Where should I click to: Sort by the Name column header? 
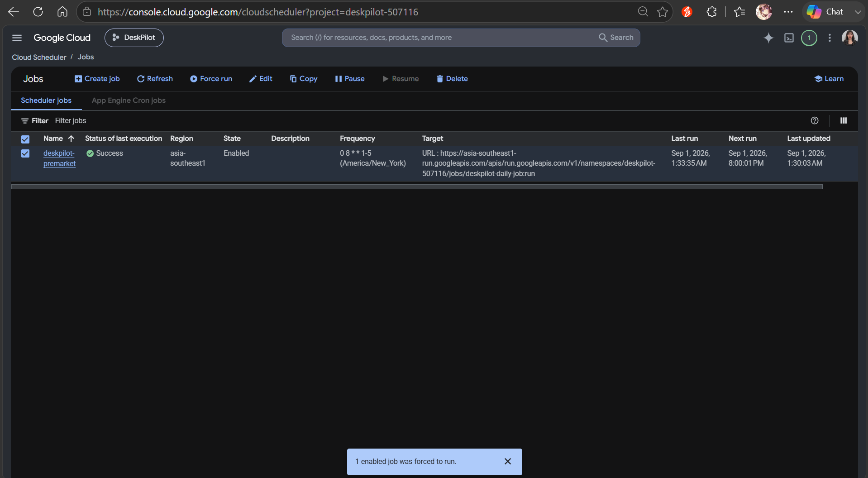click(x=58, y=139)
